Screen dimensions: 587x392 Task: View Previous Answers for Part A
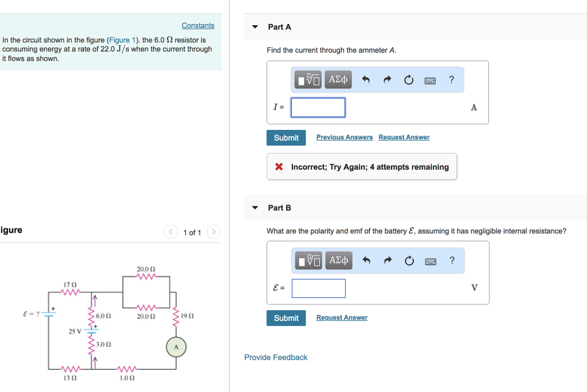(x=344, y=137)
